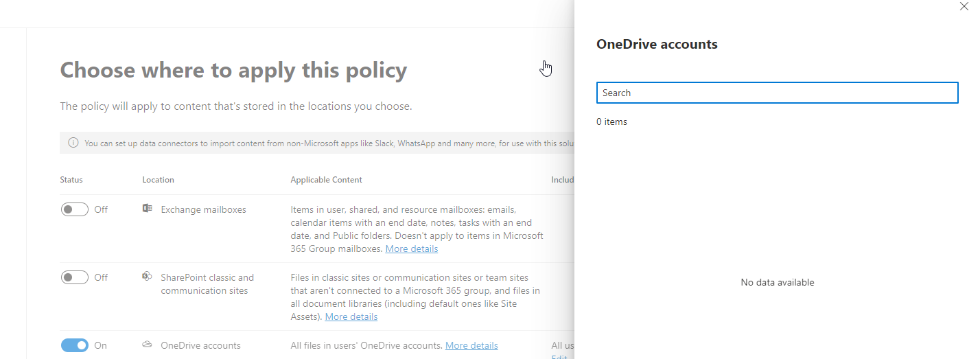Click the Exchange mailboxes icon
This screenshot has width=980, height=359.
(x=147, y=209)
